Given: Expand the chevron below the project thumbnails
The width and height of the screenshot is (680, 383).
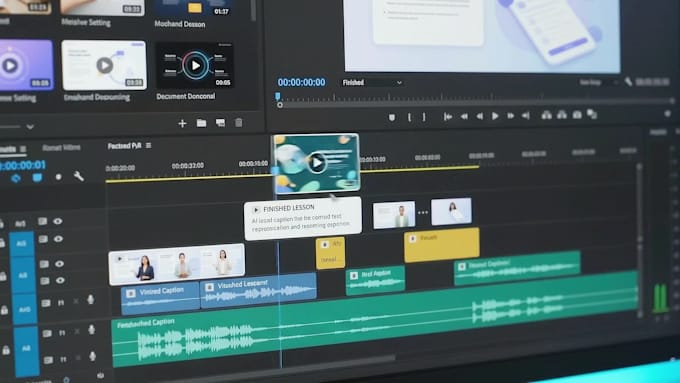Looking at the screenshot, I should click(30, 127).
